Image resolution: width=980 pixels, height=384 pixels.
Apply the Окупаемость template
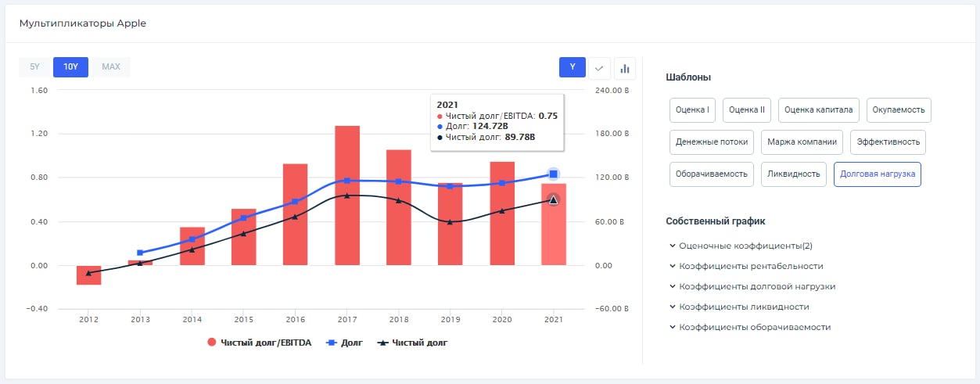(899, 109)
